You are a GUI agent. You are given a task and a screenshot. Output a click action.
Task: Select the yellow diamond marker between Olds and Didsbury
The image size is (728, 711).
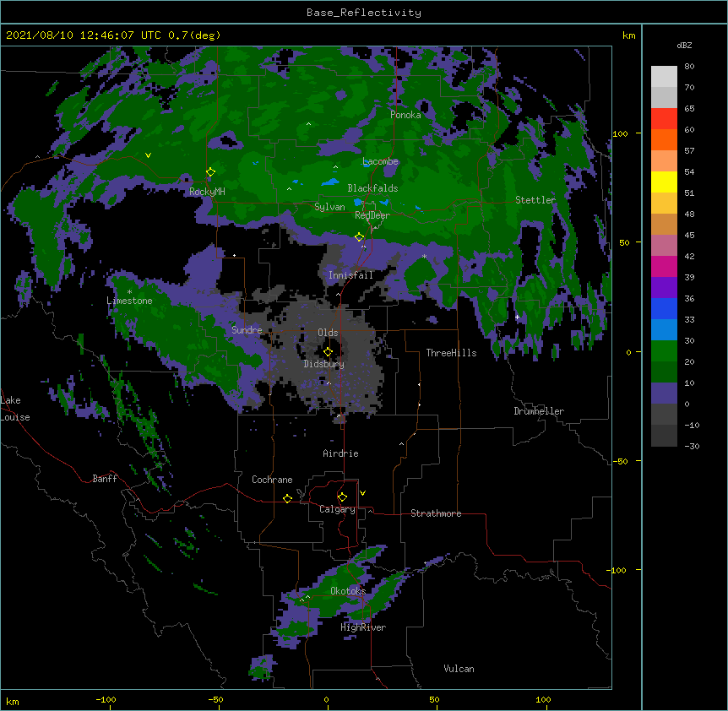point(328,352)
